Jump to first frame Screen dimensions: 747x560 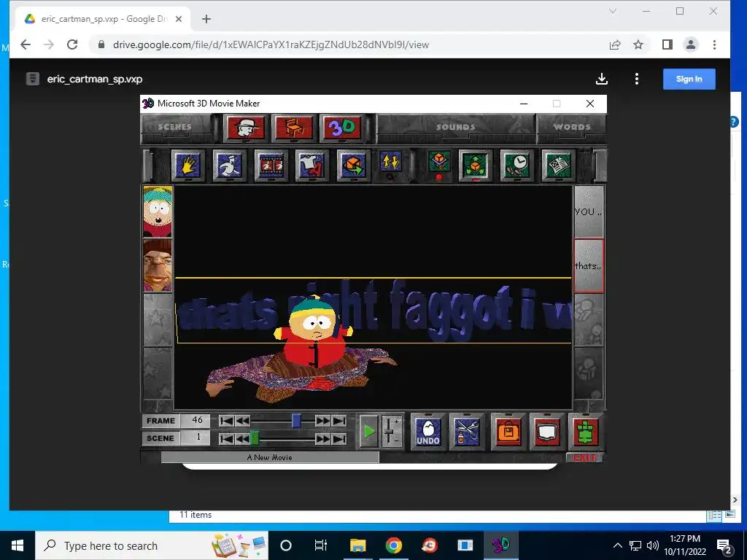pos(227,421)
